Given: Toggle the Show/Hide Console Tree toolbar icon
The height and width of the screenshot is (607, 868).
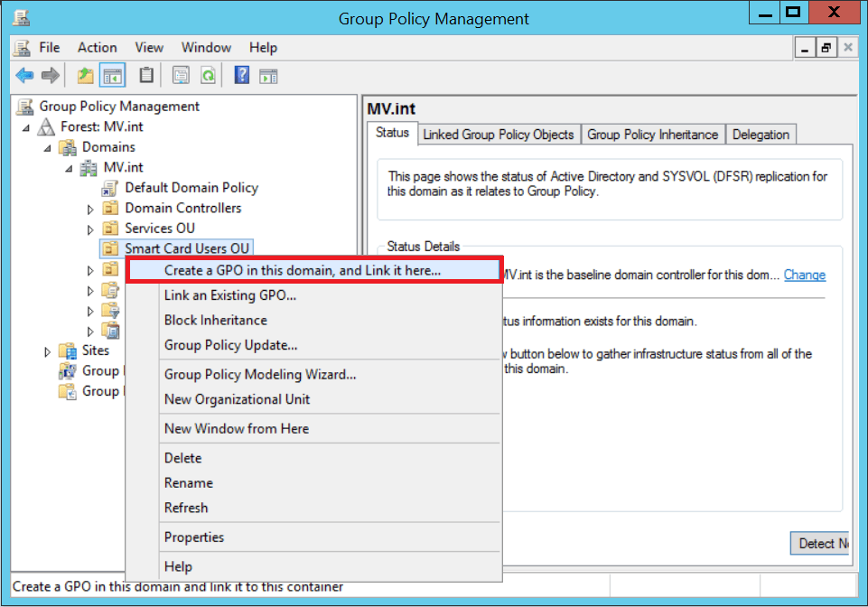Looking at the screenshot, I should pyautogui.click(x=112, y=75).
